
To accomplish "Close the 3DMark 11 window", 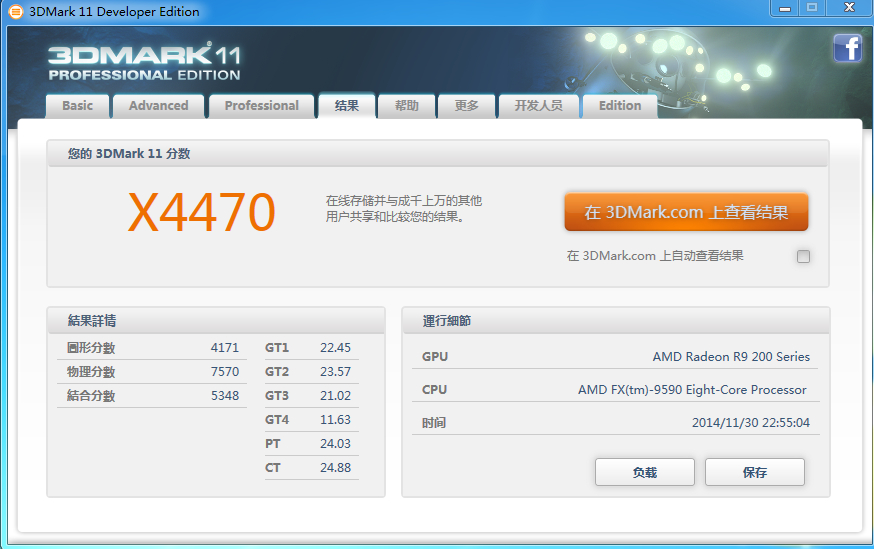I will (x=849, y=8).
